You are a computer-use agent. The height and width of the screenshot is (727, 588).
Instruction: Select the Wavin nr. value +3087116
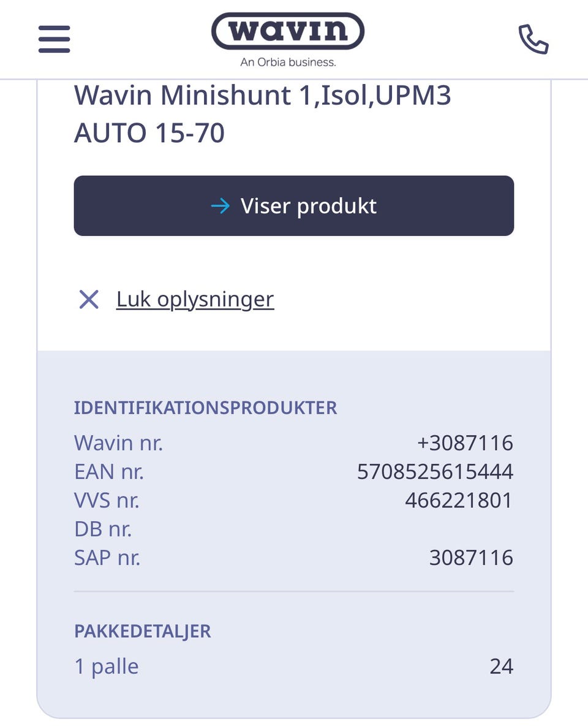tap(465, 443)
